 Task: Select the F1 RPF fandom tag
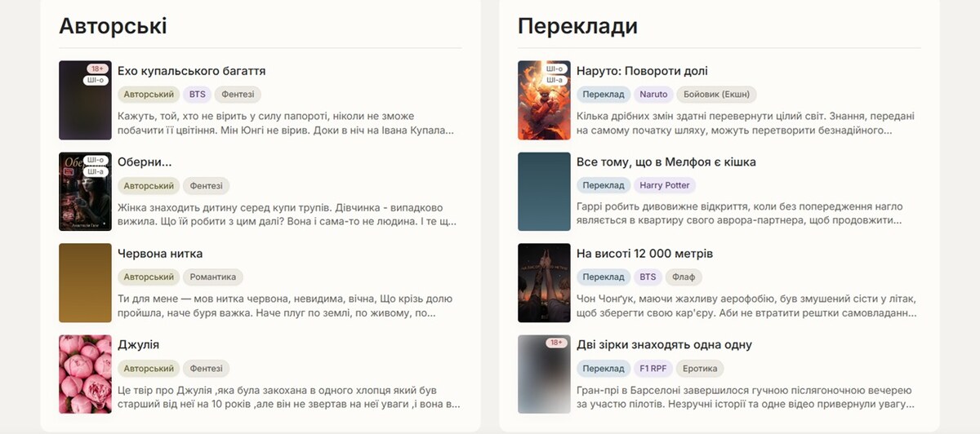coord(653,369)
